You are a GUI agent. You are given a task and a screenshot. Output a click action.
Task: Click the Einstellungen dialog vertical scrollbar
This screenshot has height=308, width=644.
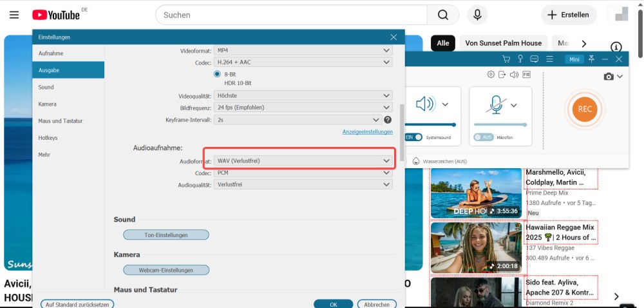coord(402,132)
